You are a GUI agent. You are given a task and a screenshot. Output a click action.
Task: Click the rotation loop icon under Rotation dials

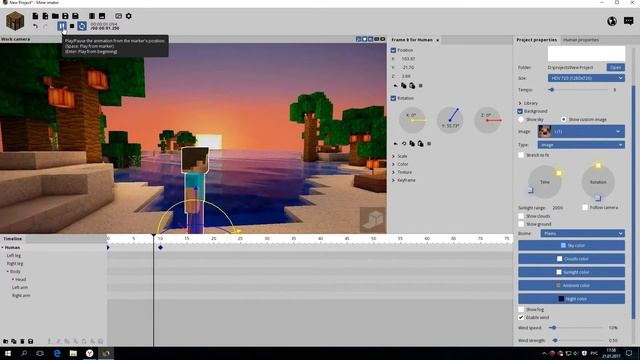[404, 144]
